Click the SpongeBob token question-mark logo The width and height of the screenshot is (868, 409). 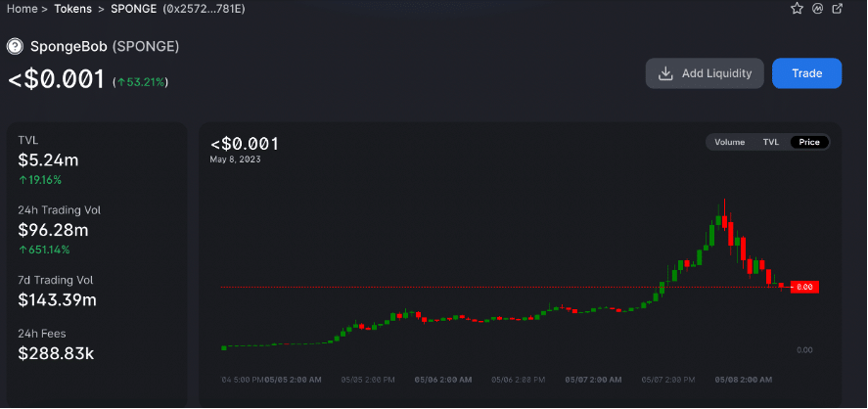coord(15,46)
